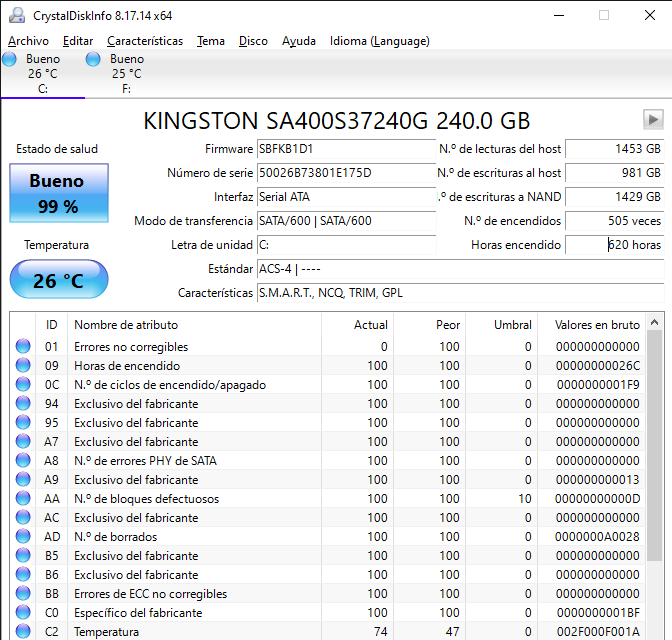Click the status icon for attribute AC
Image resolution: width=672 pixels, height=640 pixels.
[x=23, y=517]
